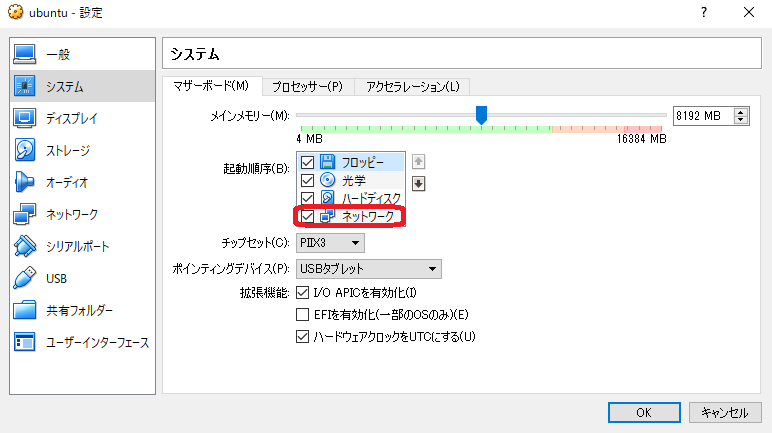Switch to マザーボード tab
Image resolution: width=772 pixels, height=433 pixels.
[x=212, y=86]
